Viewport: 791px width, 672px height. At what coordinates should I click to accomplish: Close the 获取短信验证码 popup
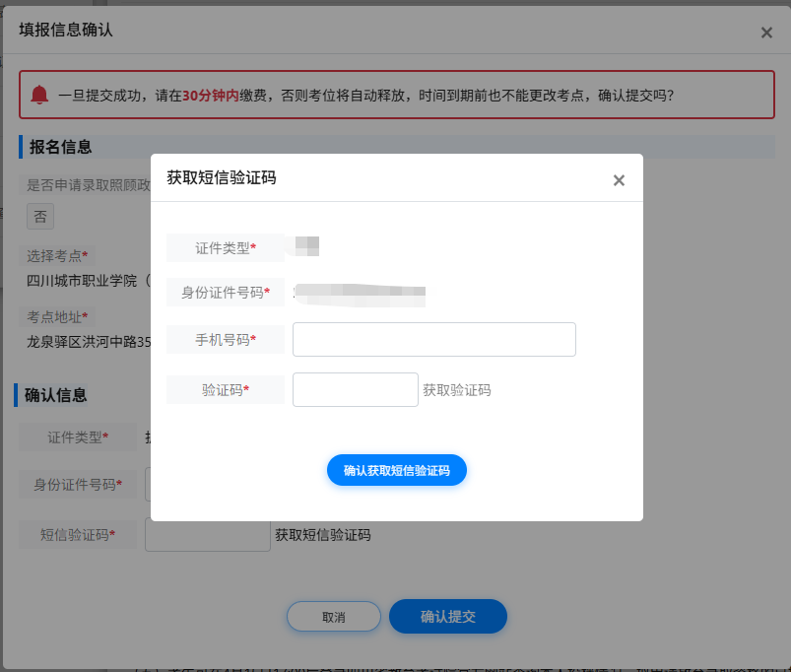[x=619, y=180]
